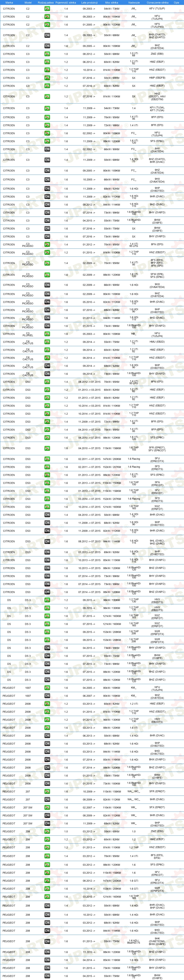This screenshot has width=184, height=980.
Task: Click the 69kW / 92KM power cell in DS3 row
Action: pos(112,552)
